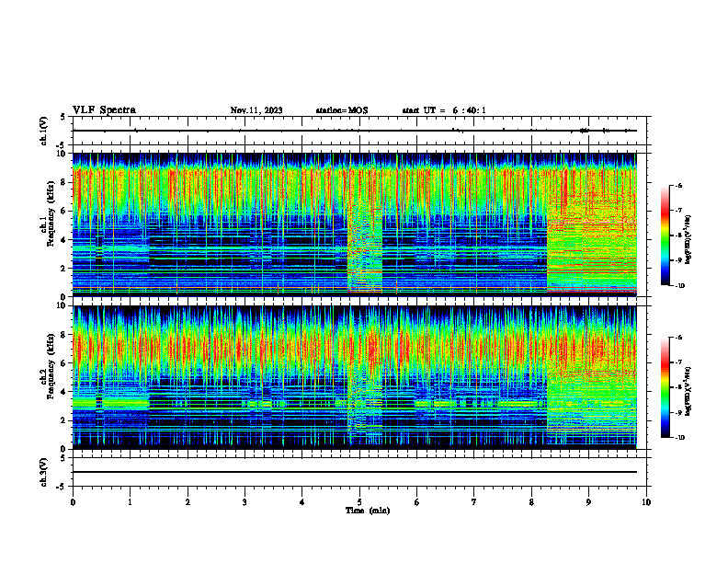Image resolution: width=728 pixels, height=563 pixels.
Task: Click the date label "Nov.11, 2023"
Action: pos(256,110)
